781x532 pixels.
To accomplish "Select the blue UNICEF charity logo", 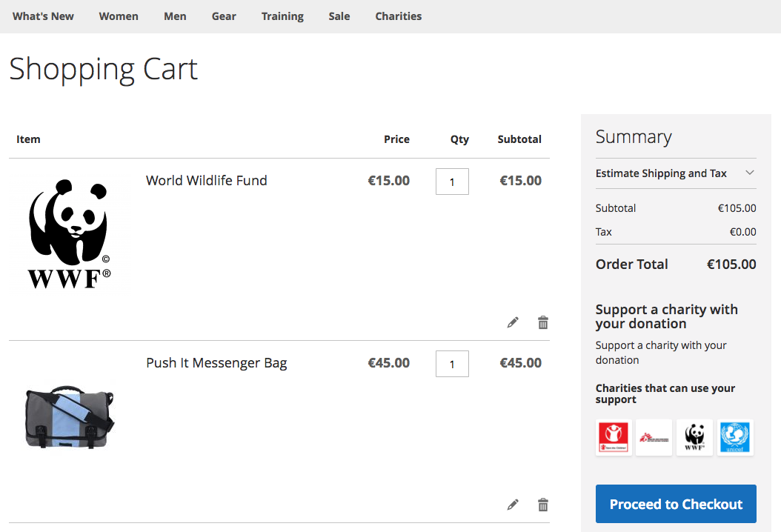I will coord(735,437).
